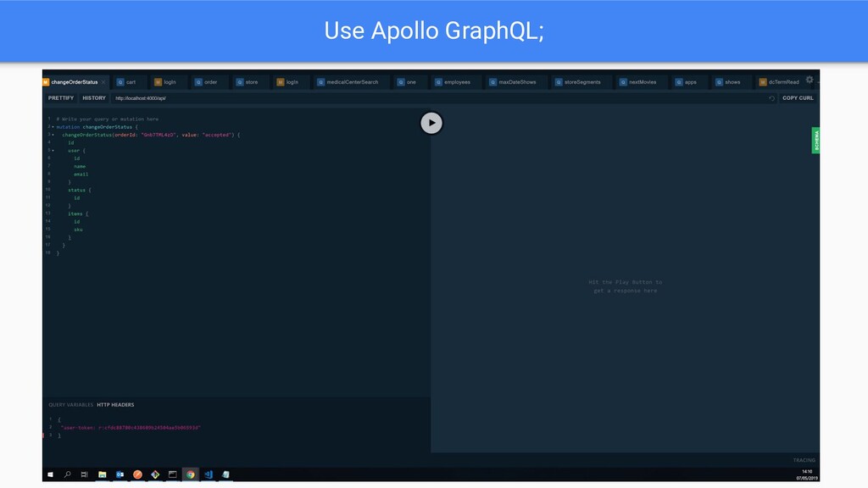
Task: Click the 'email' field in user
Action: pos(81,175)
